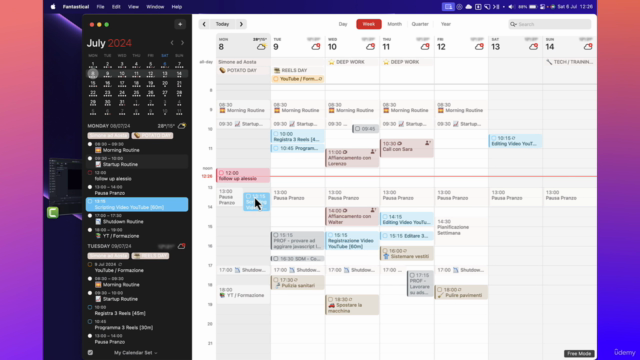Click star icon on Thursday DEEP WORK

(386, 62)
